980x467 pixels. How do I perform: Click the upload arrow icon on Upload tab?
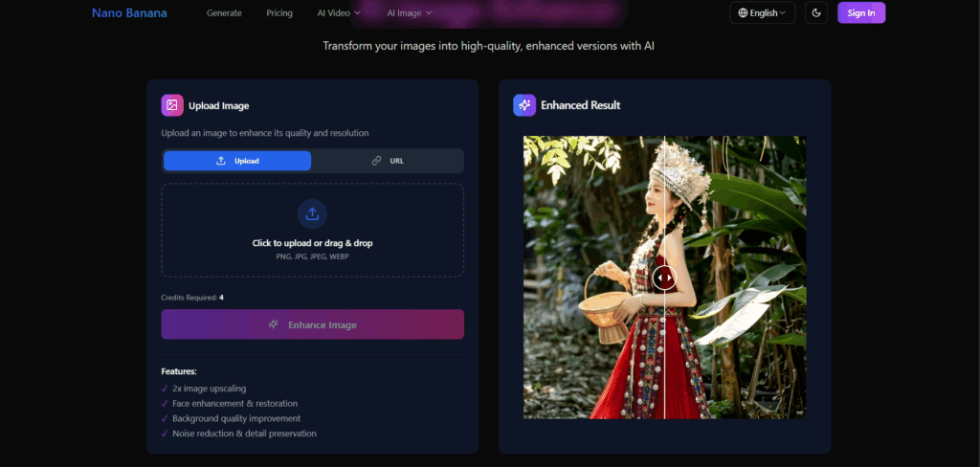click(221, 161)
